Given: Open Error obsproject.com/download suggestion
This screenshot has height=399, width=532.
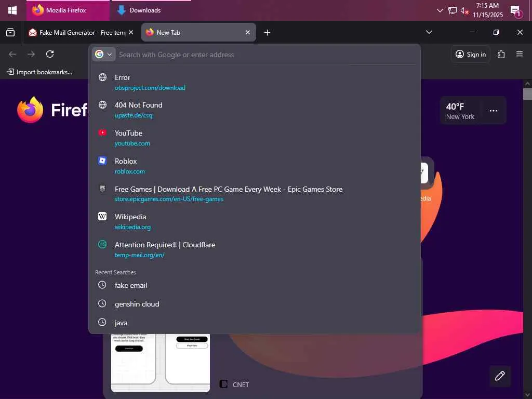Looking at the screenshot, I should pos(255,83).
